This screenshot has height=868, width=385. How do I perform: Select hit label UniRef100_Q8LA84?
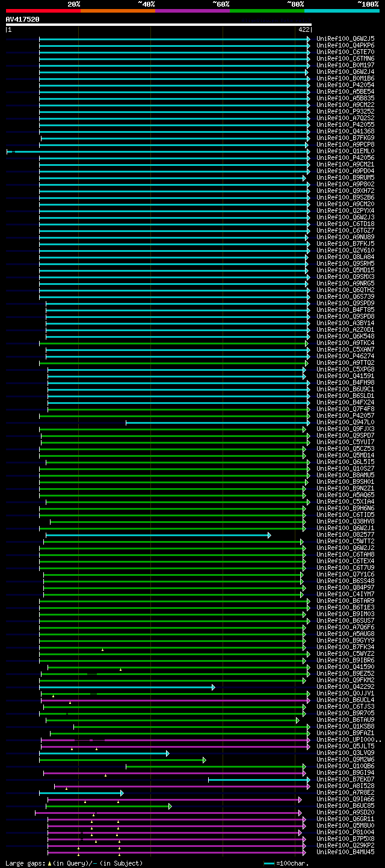click(x=345, y=257)
